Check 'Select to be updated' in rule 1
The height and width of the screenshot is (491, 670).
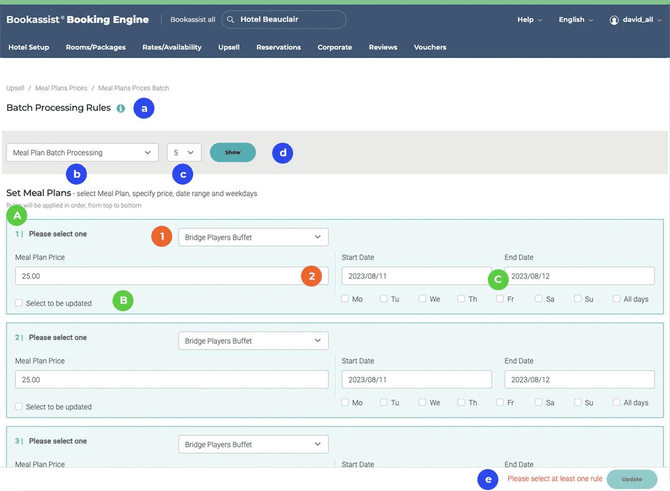(20, 303)
